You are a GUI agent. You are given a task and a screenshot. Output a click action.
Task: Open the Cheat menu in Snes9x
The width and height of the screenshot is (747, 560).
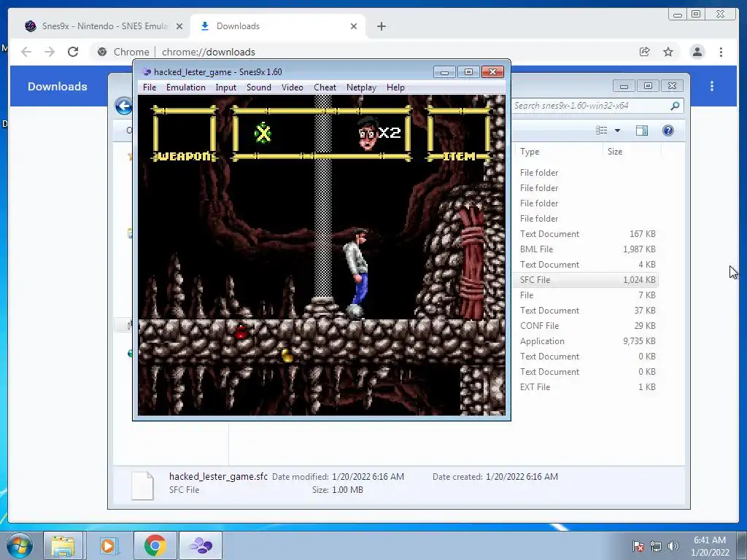click(325, 87)
